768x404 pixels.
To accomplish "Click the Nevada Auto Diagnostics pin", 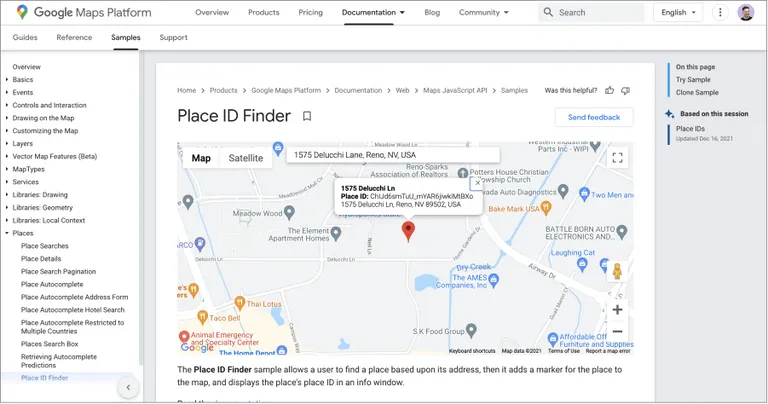I will tap(563, 191).
